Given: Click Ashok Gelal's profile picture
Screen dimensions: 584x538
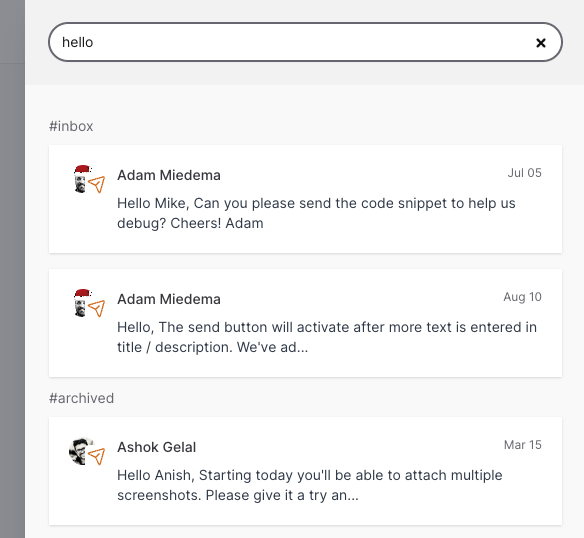Looking at the screenshot, I should coord(81,451).
